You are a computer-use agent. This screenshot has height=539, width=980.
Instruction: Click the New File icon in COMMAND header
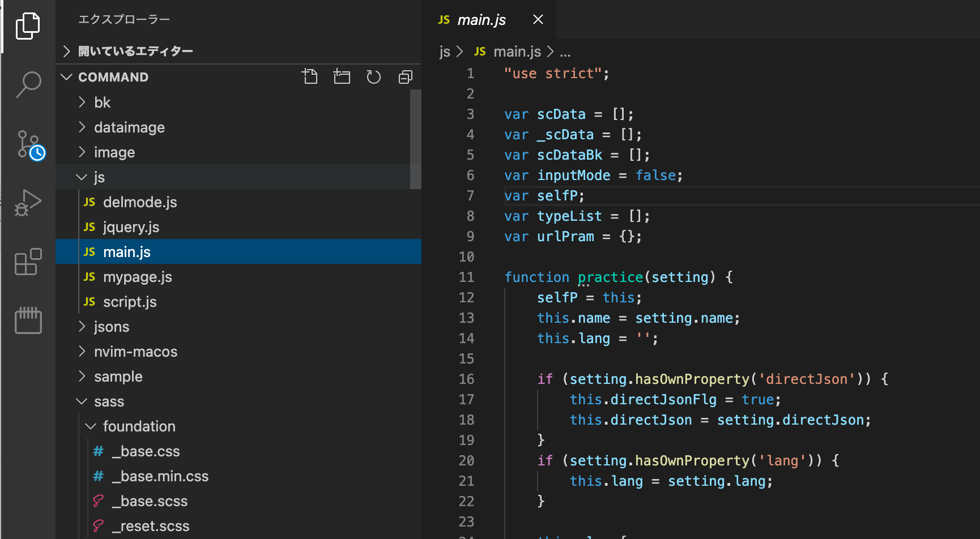[310, 76]
